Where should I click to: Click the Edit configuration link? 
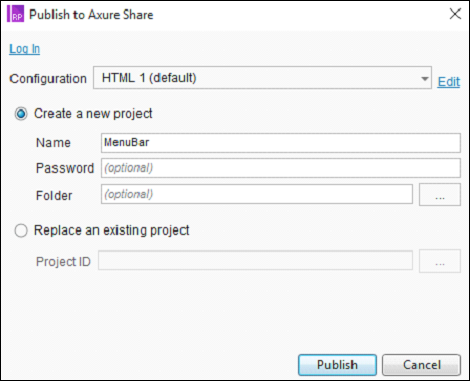pos(449,82)
